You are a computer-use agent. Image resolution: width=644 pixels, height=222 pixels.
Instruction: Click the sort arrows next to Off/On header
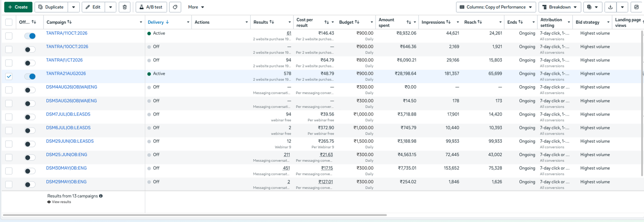pos(34,22)
